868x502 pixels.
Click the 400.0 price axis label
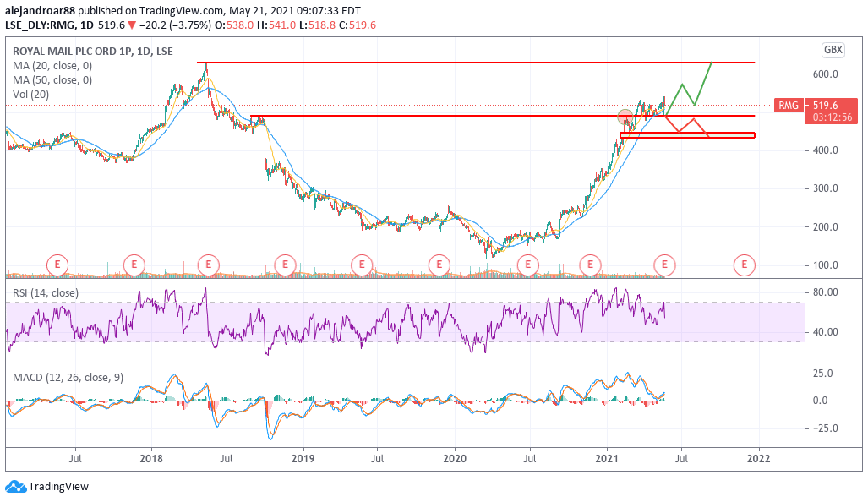coord(826,150)
